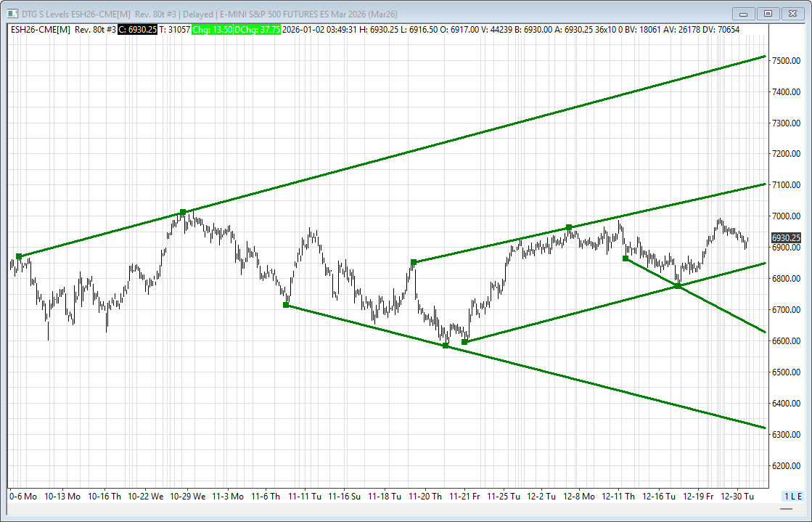
Task: Click the ESH26-CME[M] symbol label in header
Action: (41, 30)
